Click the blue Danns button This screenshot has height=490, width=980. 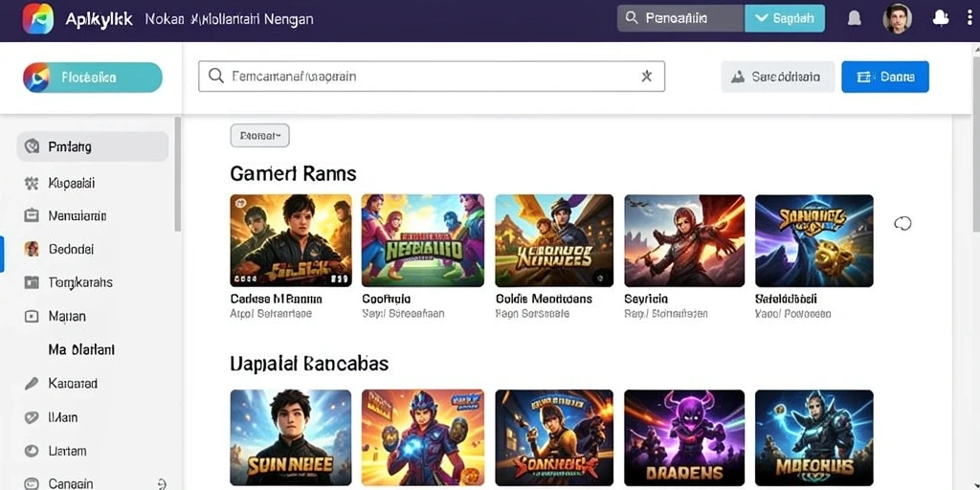tap(885, 77)
